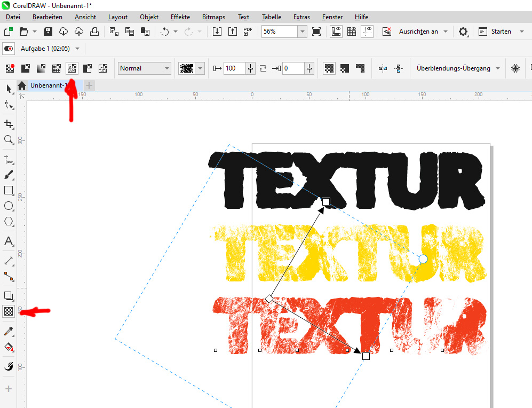Viewport: 532px width, 408px height.
Task: Select the Drop Shadow tool
Action: pos(9,296)
